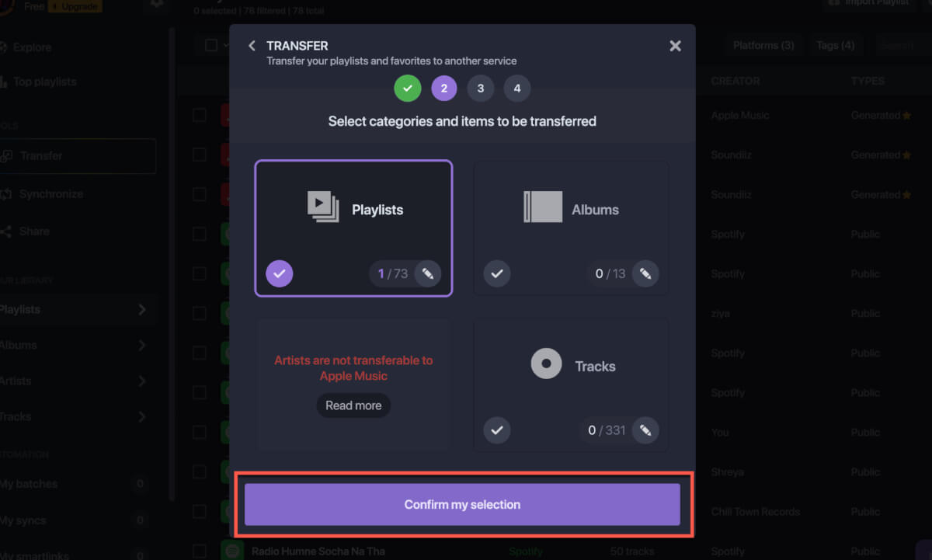Expand the Albums library section

pos(78,345)
